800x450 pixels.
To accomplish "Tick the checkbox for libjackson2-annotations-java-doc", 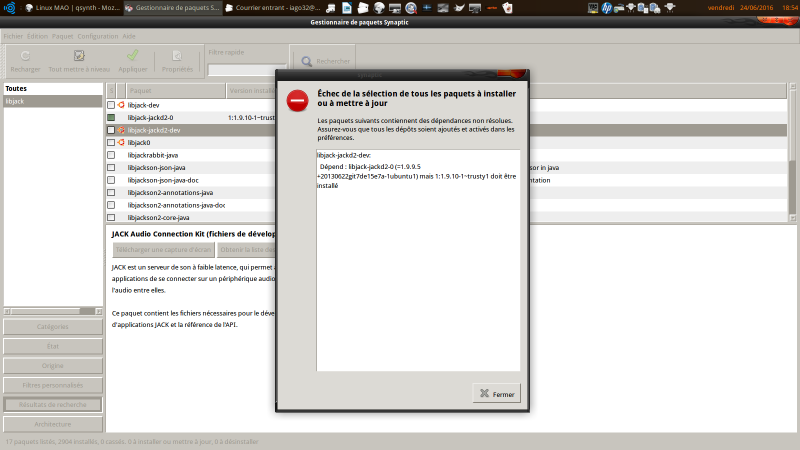I will pos(111,205).
